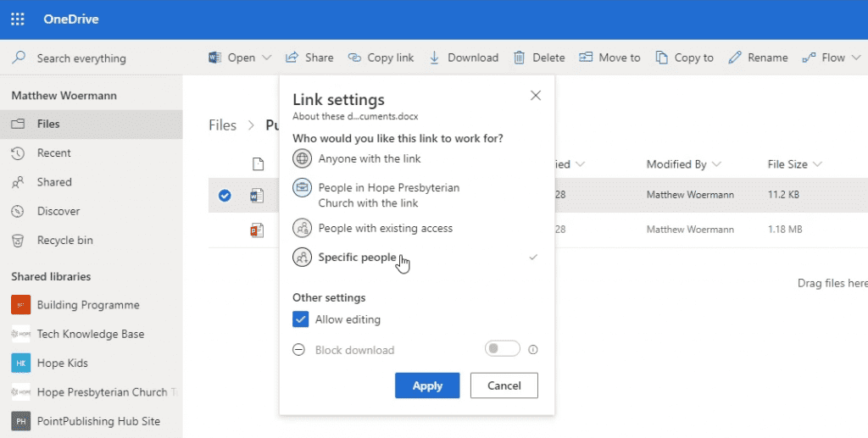Screen dimensions: 868x438
Task: Click Move to in the toolbar
Action: (x=609, y=58)
